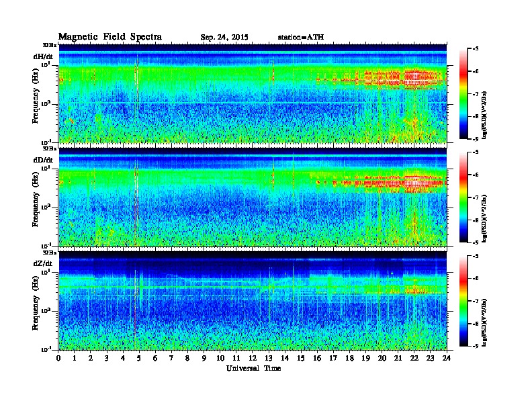The width and height of the screenshot is (532, 411).
Task: Click hour tick label "23" on time axis
Action: click(430, 358)
